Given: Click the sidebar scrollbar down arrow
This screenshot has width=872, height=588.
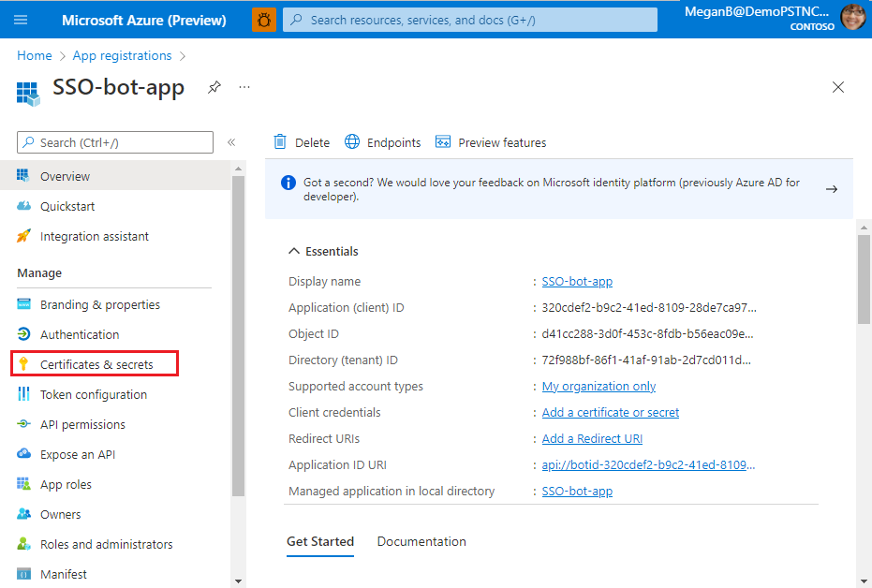Looking at the screenshot, I should [x=238, y=581].
